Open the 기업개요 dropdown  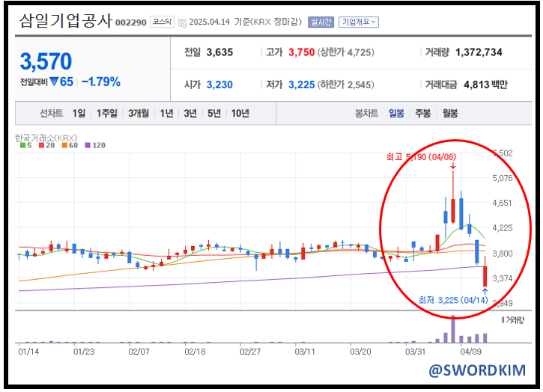(359, 22)
